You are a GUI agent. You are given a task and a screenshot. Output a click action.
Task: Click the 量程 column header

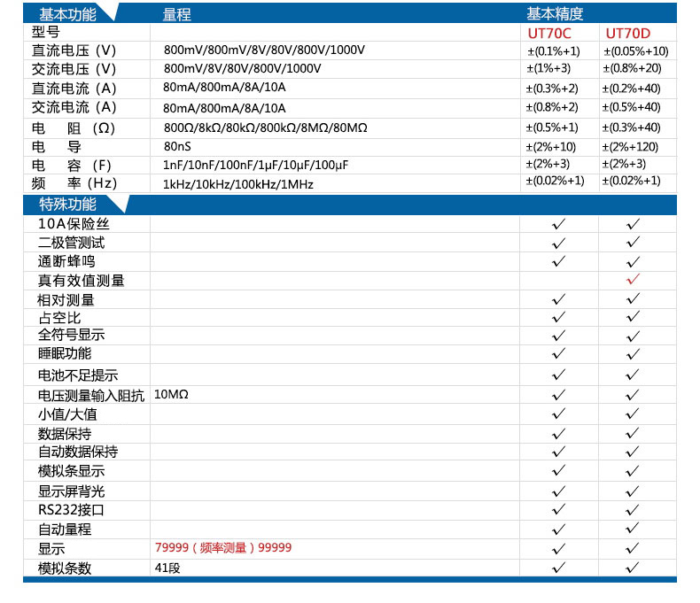[x=177, y=15]
